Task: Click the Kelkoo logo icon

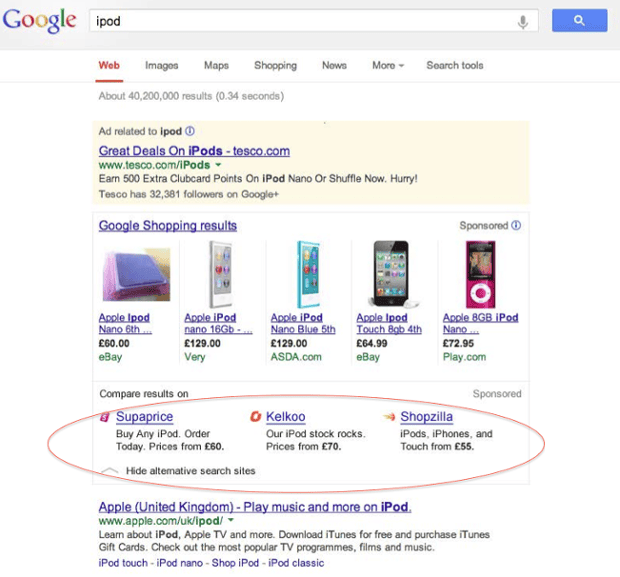Action: (x=255, y=416)
